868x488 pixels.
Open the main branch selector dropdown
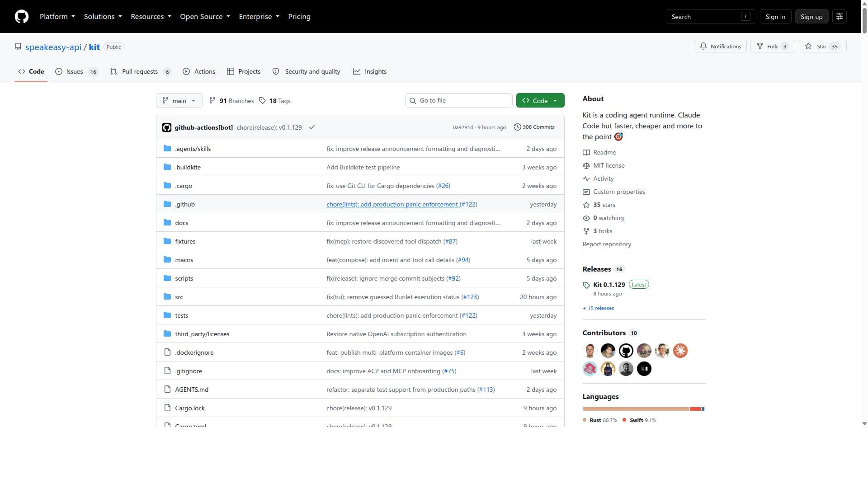[x=179, y=101]
